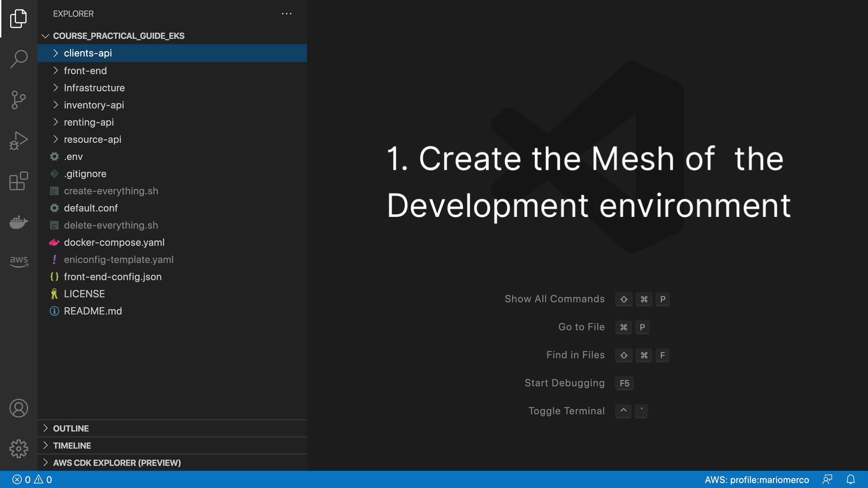The width and height of the screenshot is (868, 488).
Task: Expand the Infrastructure folder
Action: point(94,88)
